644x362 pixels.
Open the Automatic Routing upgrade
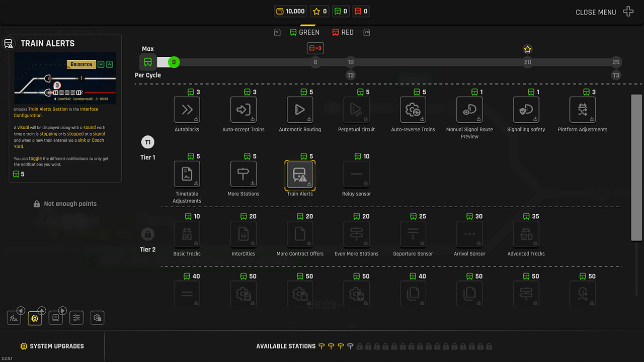coord(299,110)
